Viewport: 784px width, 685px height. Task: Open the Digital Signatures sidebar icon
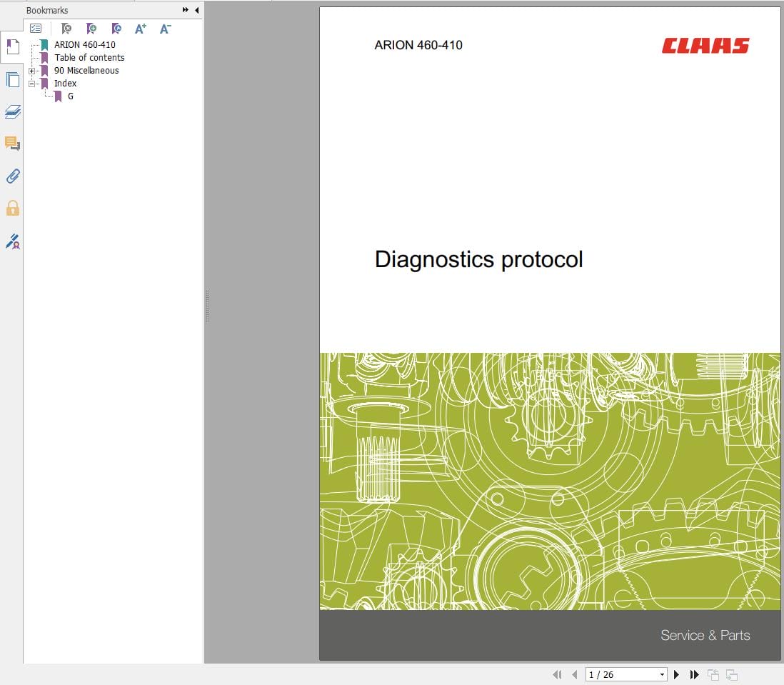(x=13, y=241)
